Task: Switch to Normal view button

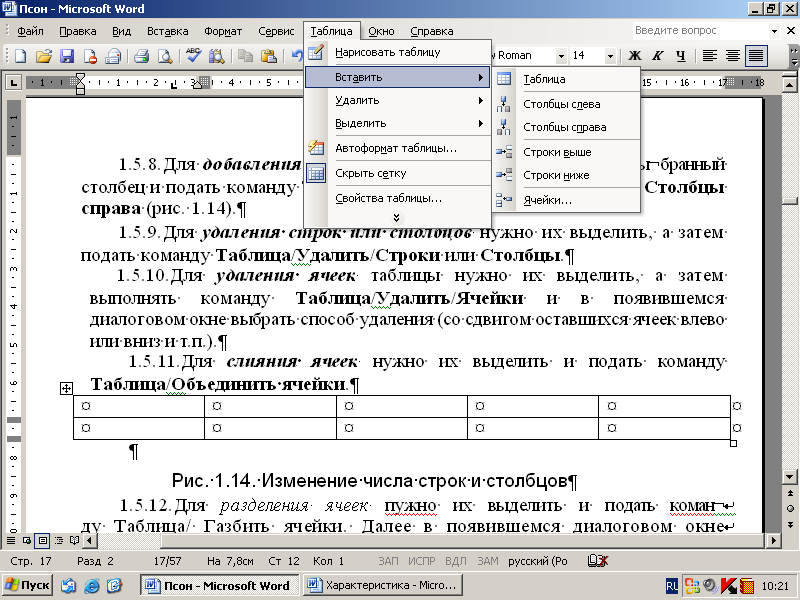Action: (x=10, y=540)
